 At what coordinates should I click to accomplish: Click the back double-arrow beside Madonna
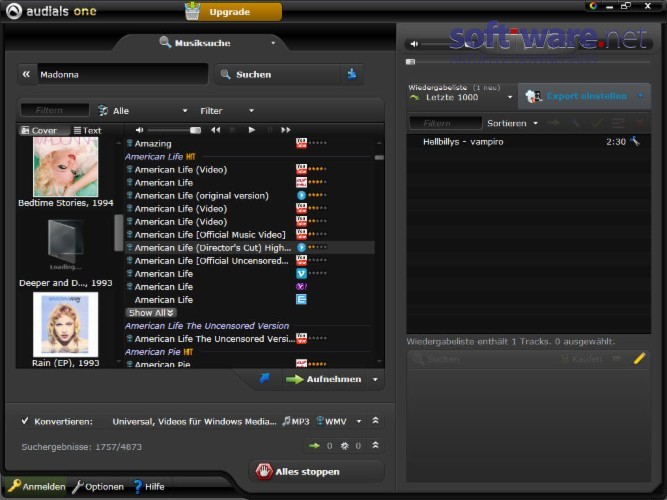click(x=26, y=74)
